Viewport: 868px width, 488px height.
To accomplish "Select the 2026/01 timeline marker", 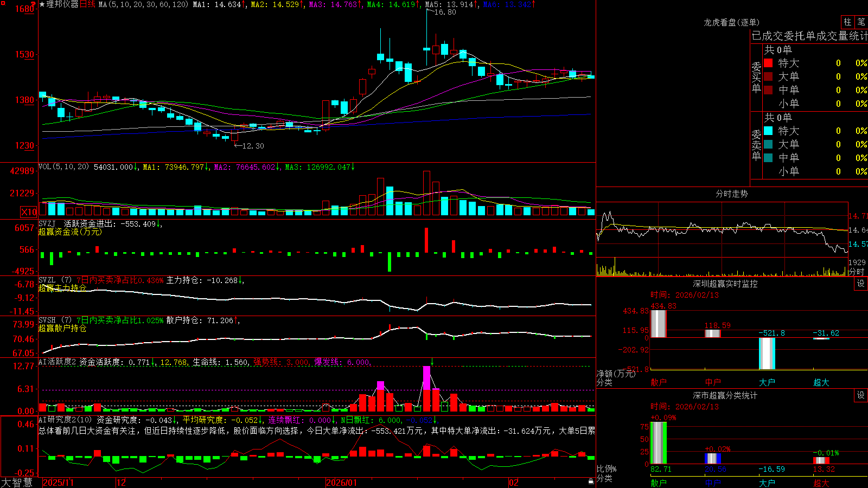I will pos(341,483).
